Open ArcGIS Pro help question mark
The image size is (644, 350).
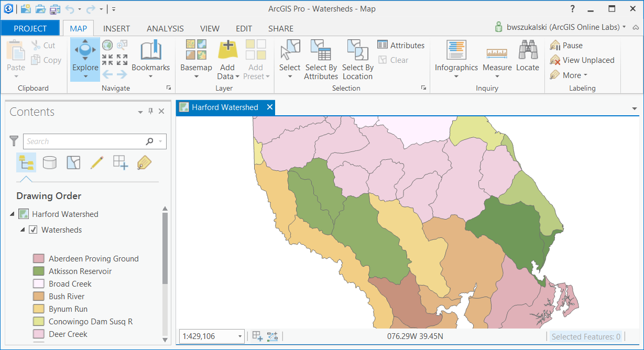[572, 9]
